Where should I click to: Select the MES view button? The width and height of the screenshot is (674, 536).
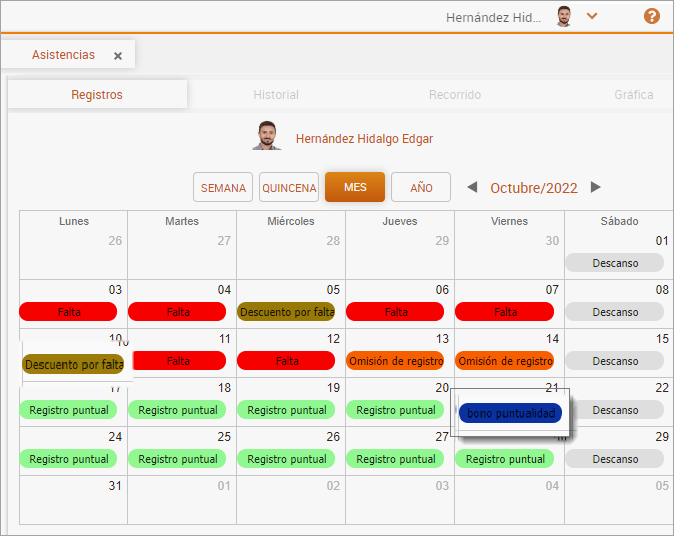coord(355,187)
